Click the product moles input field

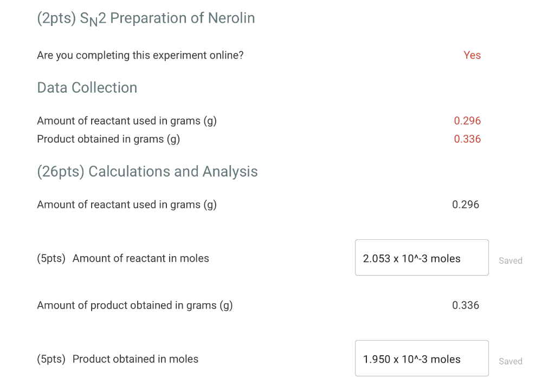click(422, 358)
